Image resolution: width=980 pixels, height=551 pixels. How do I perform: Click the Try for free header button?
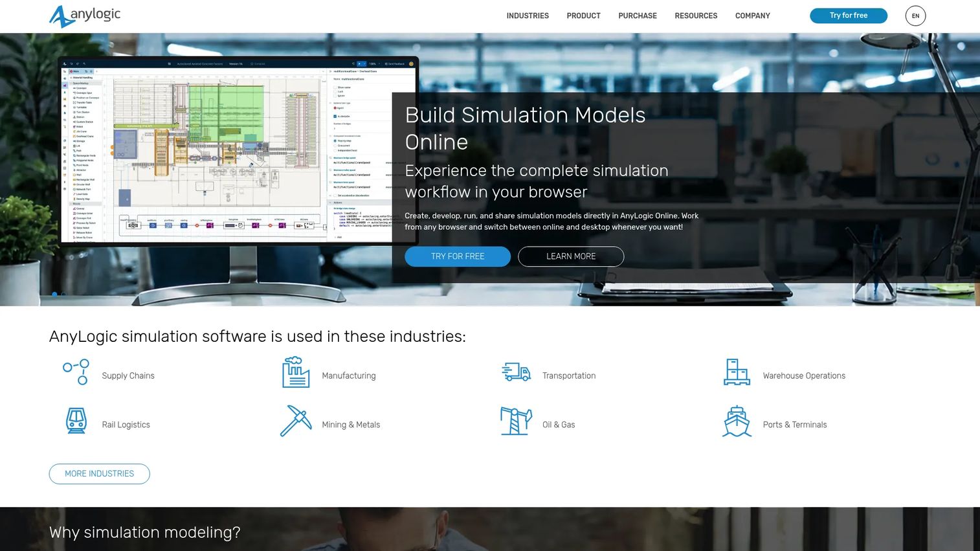tap(848, 16)
